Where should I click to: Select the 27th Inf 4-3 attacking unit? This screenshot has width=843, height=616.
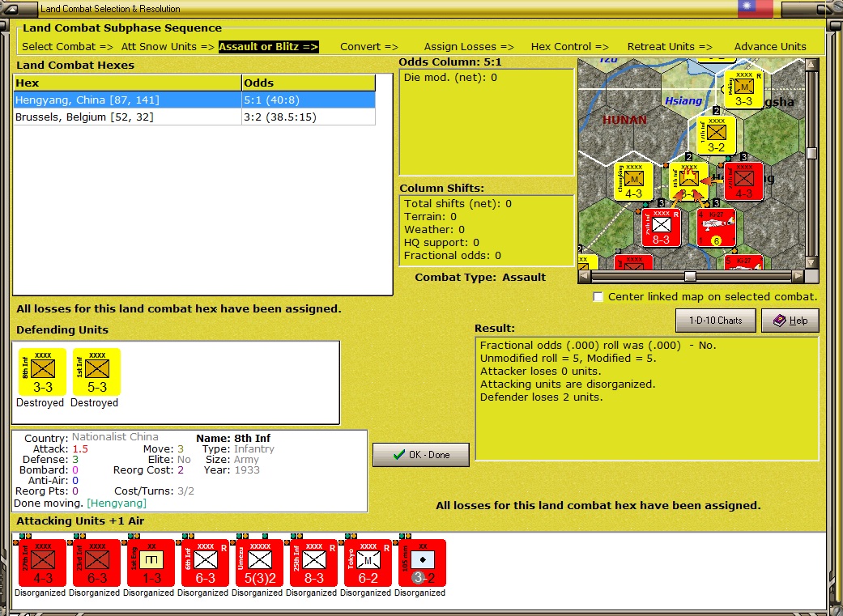tap(42, 563)
